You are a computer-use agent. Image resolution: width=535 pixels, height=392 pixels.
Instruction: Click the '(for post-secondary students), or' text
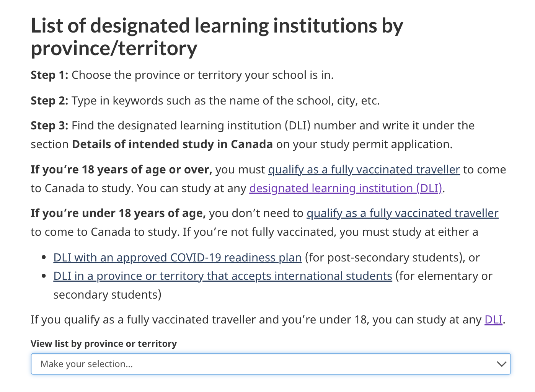click(392, 258)
